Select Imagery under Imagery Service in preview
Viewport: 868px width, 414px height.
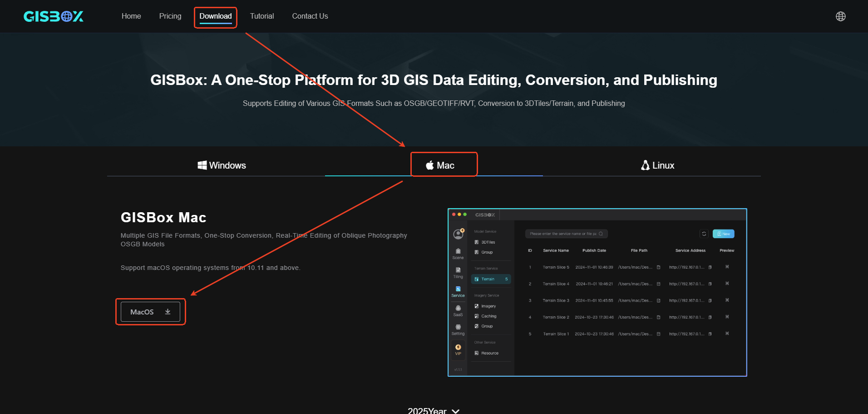click(x=485, y=306)
